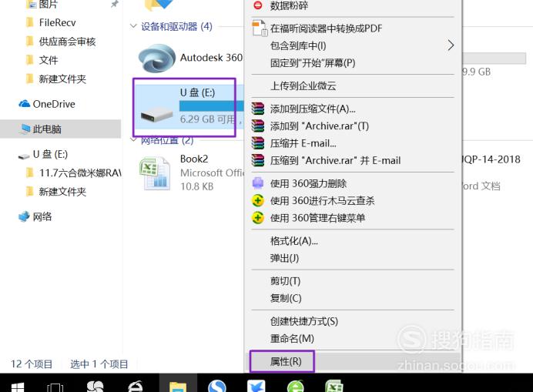Screen dimensions: 533x392
Task: Open Task View on taskbar
Action: point(55,387)
